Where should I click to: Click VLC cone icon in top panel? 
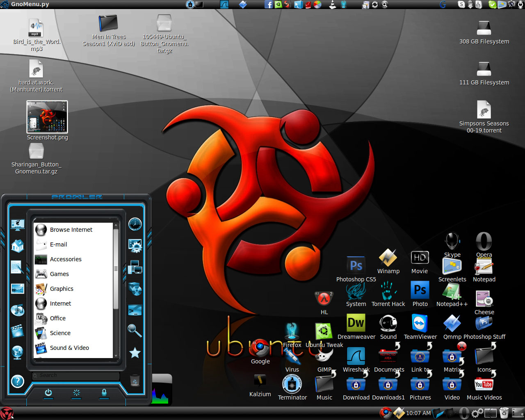[x=333, y=5]
